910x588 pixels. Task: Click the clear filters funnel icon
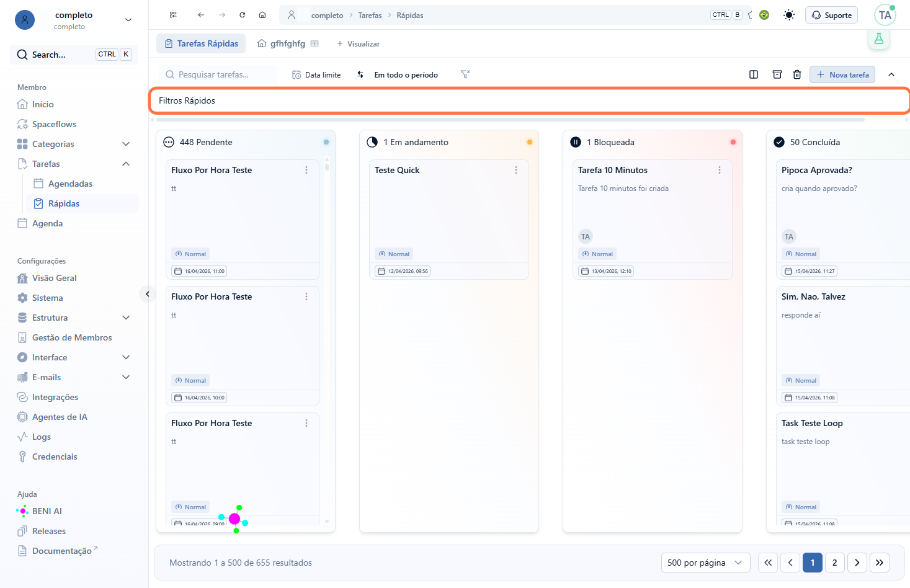(x=465, y=74)
